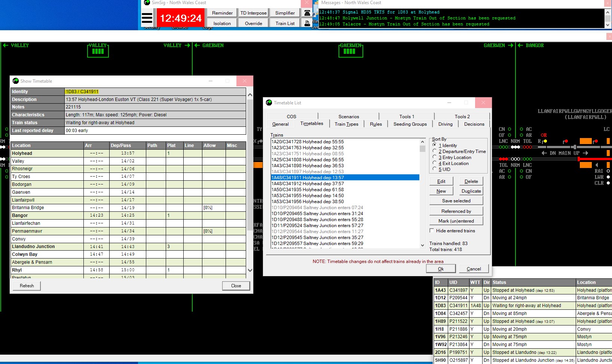This screenshot has width=612, height=364.
Task: Click Messages window scroll down arrow
Action: (608, 25)
